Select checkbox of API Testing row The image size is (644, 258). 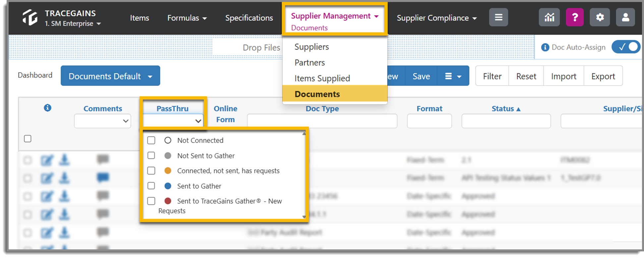28,178
